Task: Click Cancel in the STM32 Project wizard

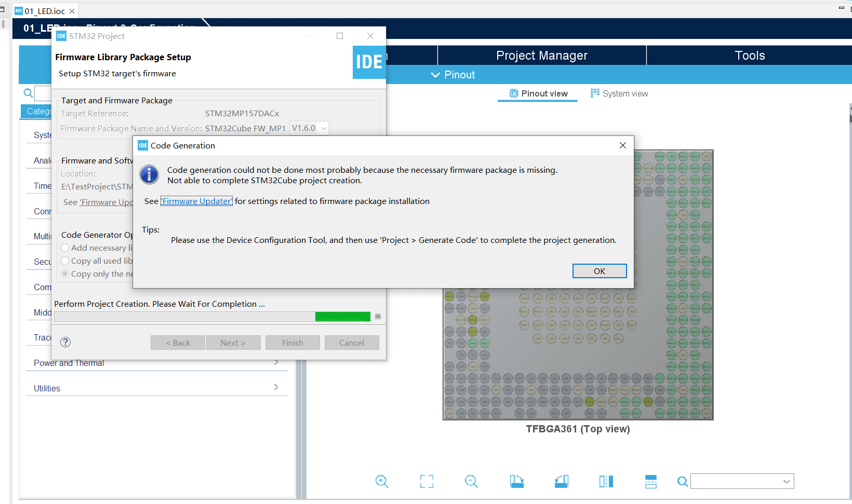Action: pyautogui.click(x=352, y=343)
